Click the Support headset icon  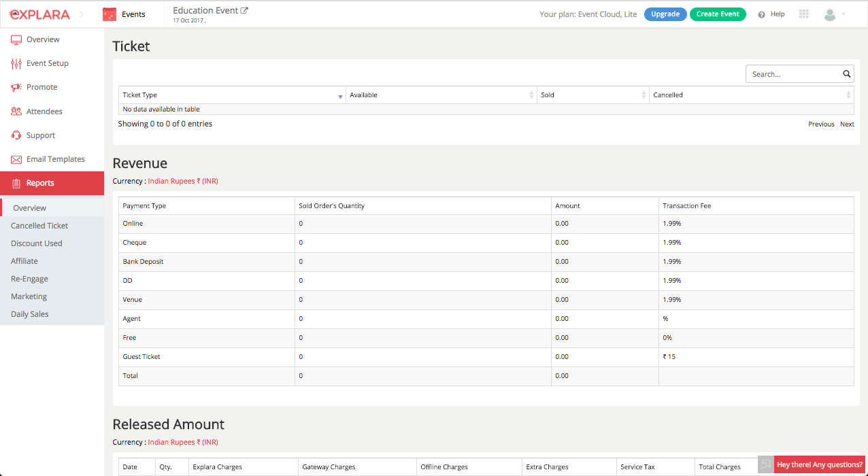point(16,135)
